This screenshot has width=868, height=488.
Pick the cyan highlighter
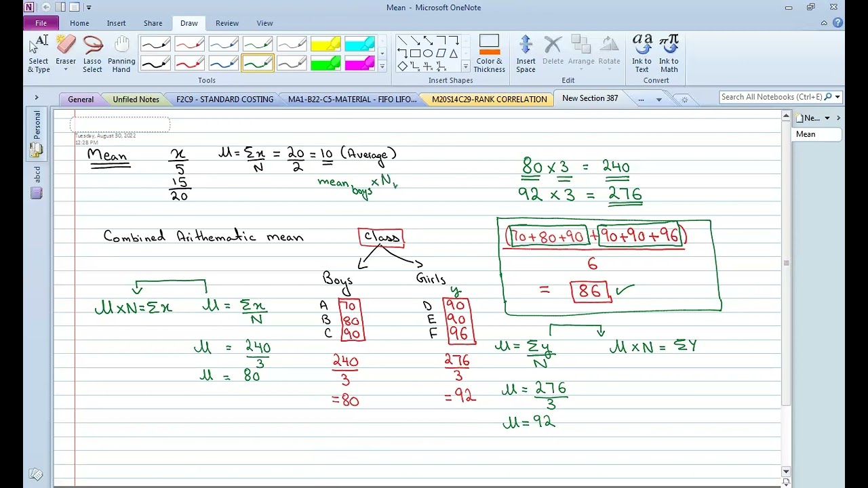point(359,45)
